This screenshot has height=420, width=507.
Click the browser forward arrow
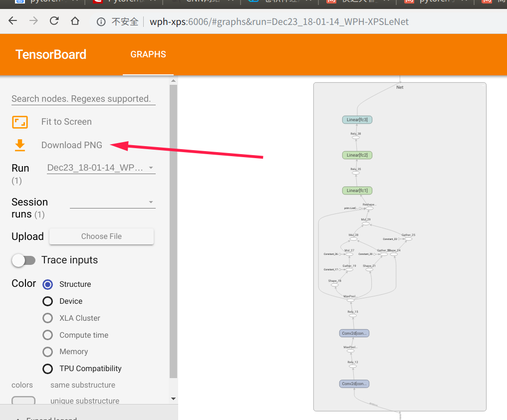tap(33, 21)
